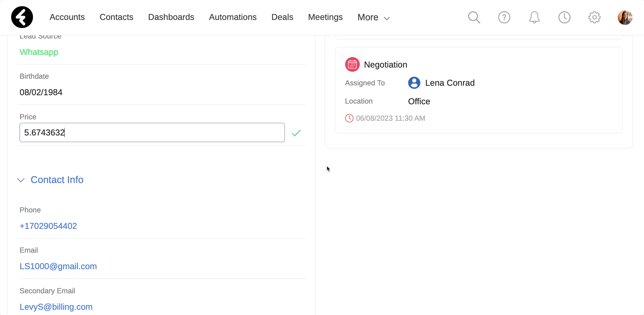The image size is (644, 315).
Task: Click the Birthdate field label
Action: 34,76
